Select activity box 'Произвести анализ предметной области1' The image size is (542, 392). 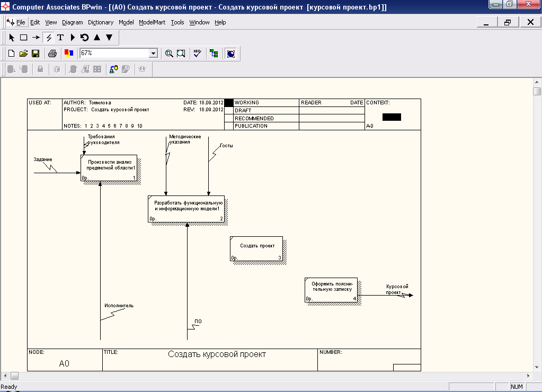[x=109, y=168]
